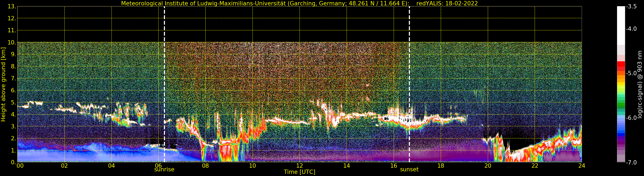Click the '20' tick on time axis

[x=488, y=166]
